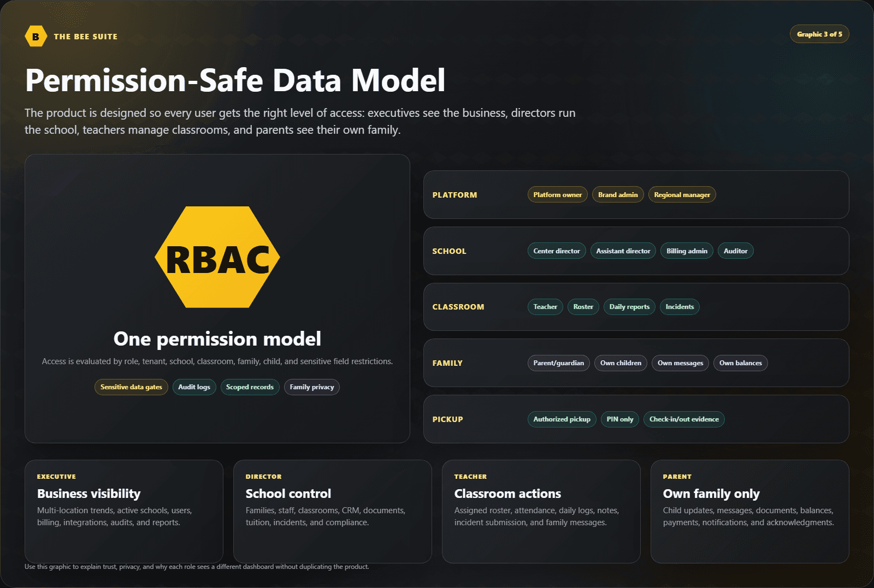Click the Own family only card heading
874x588 pixels.
711,494
